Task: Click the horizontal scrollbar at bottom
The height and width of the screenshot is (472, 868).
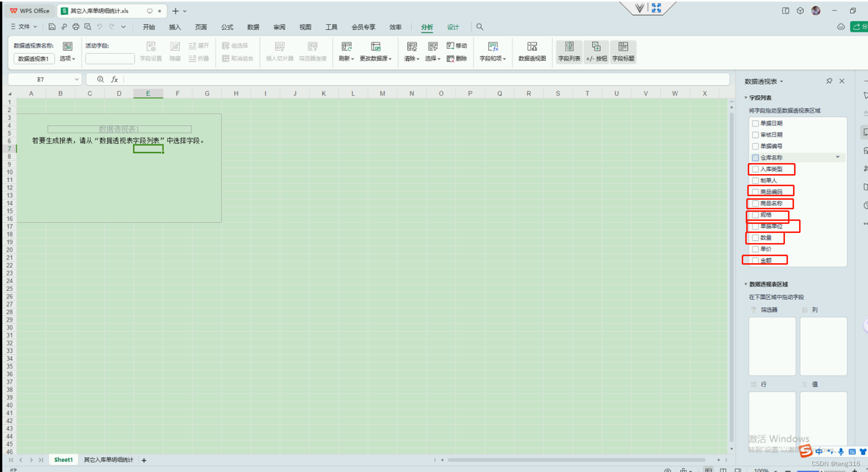Action: [x=577, y=459]
